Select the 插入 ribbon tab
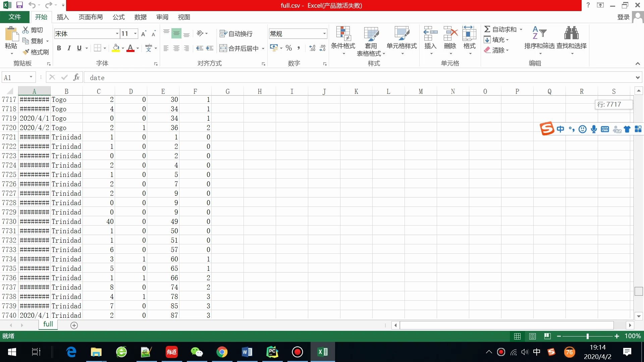 tap(62, 17)
